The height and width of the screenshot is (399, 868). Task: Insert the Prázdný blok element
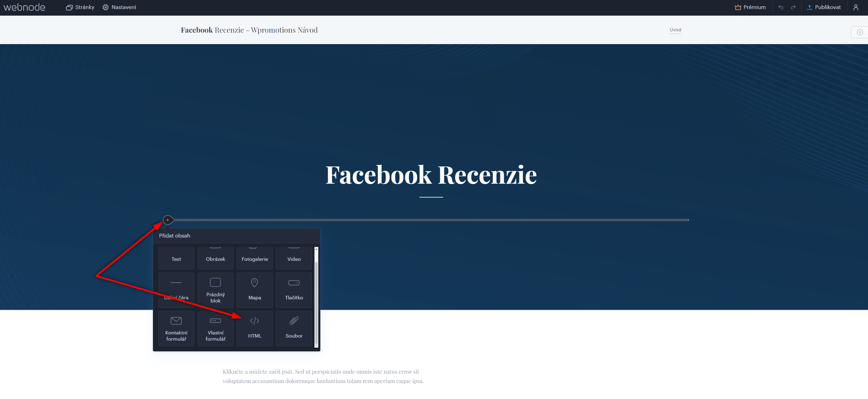point(215,290)
